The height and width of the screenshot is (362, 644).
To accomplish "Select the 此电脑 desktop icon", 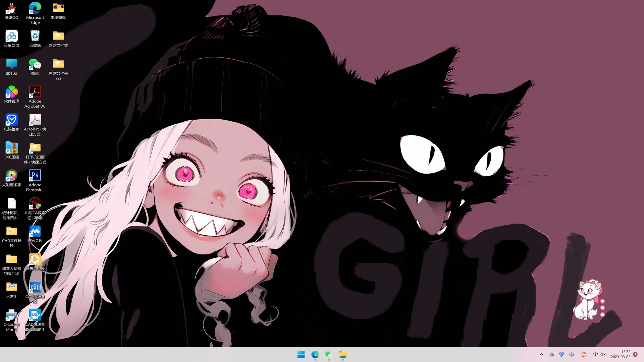I will tap(11, 67).
